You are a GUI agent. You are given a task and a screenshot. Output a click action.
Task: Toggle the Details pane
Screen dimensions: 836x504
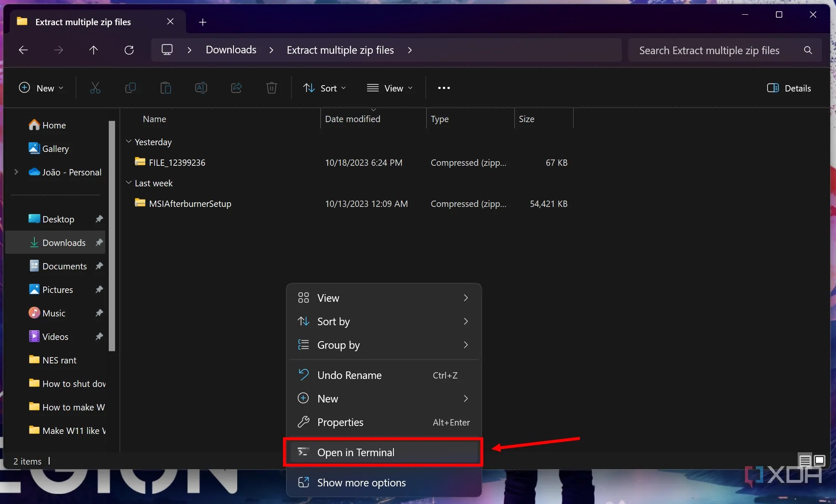pyautogui.click(x=790, y=88)
